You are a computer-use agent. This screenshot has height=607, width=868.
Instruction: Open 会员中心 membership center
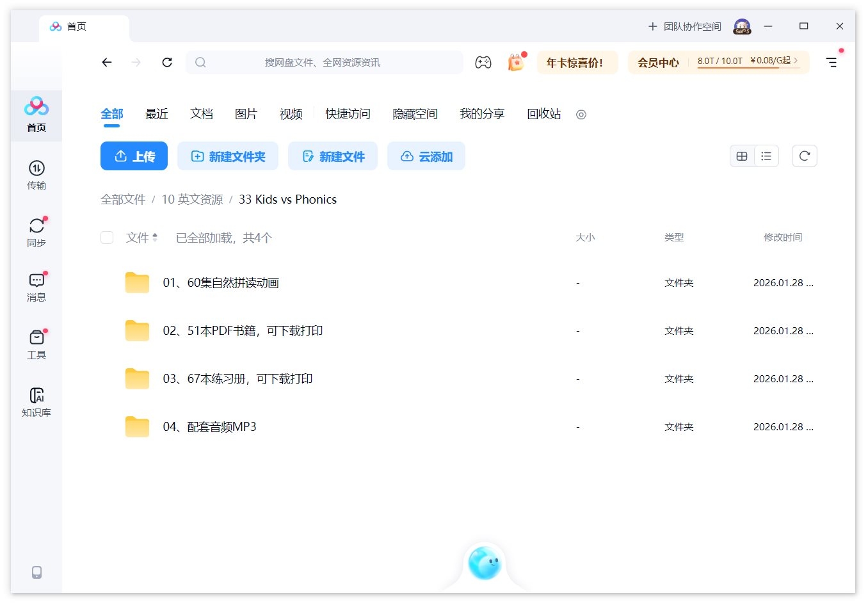pyautogui.click(x=658, y=62)
